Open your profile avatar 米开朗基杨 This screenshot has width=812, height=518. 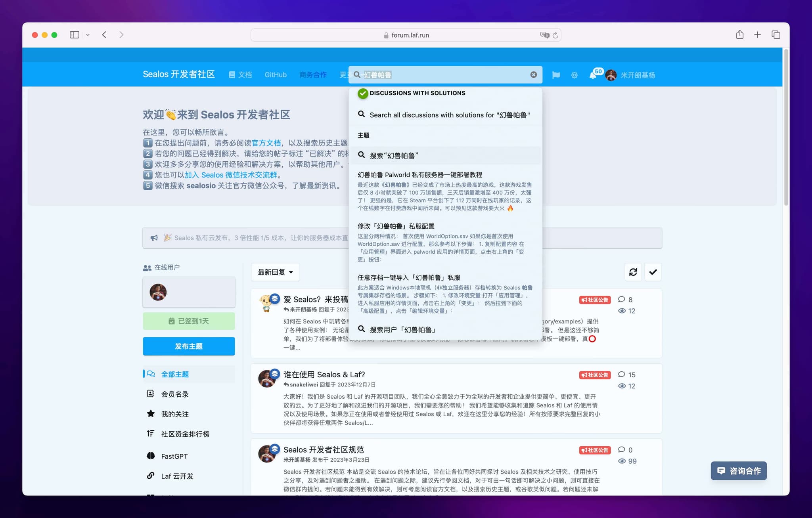pos(611,75)
